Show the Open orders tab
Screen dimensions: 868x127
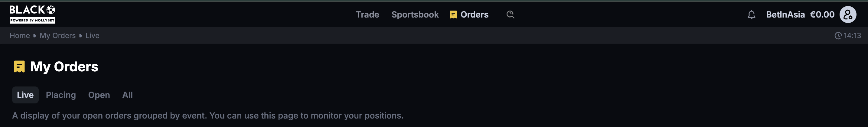(99, 95)
